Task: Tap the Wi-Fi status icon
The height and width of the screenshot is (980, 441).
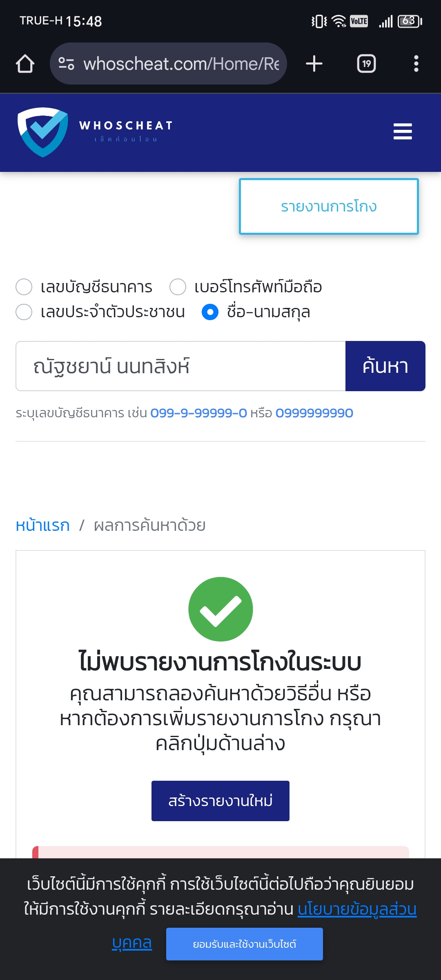Action: click(x=339, y=21)
